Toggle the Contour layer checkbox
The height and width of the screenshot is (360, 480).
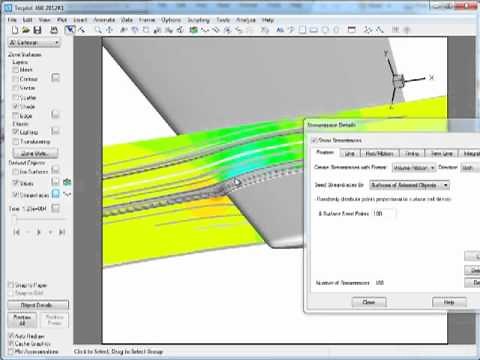coord(15,79)
